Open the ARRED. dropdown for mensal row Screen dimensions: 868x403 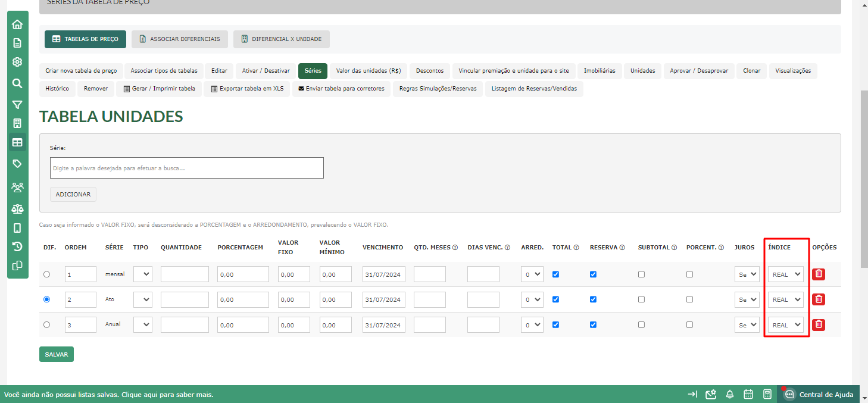click(x=532, y=274)
